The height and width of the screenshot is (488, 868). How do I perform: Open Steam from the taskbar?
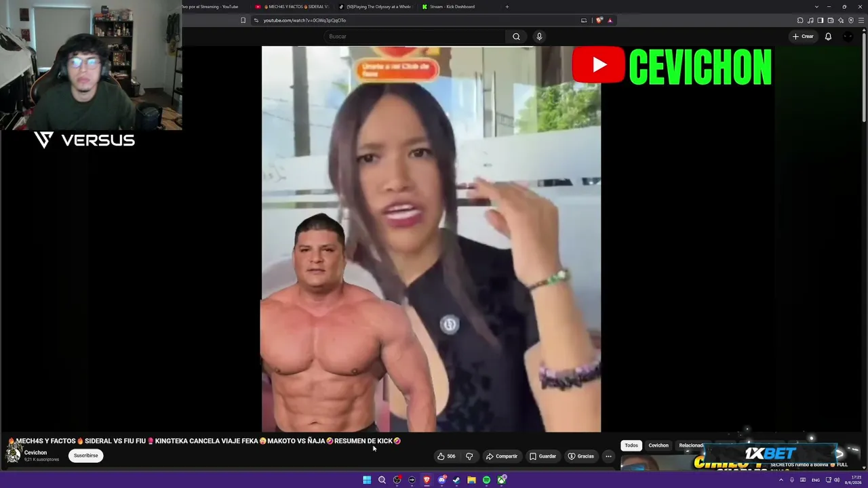click(x=456, y=480)
